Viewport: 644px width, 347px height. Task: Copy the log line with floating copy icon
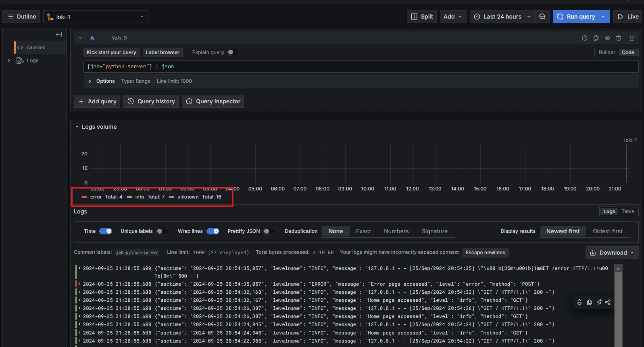[x=590, y=302]
